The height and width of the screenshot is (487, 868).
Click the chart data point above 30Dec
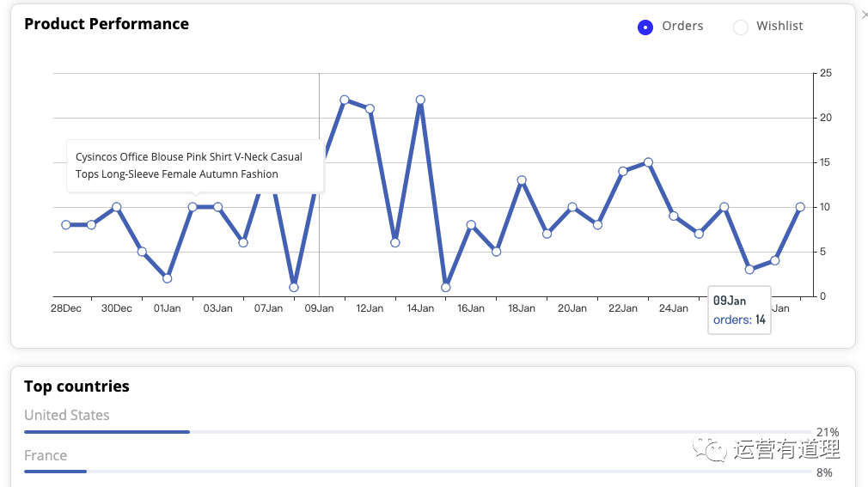click(x=117, y=207)
